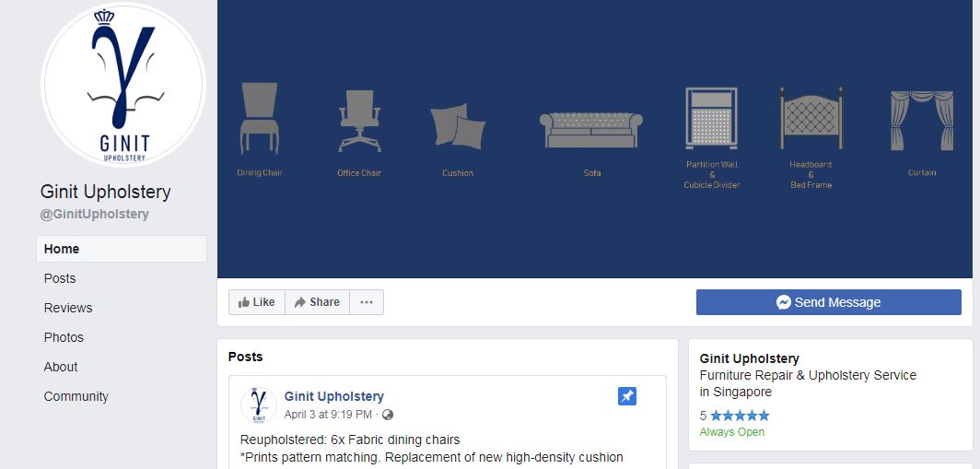This screenshot has width=980, height=469.
Task: Click the Dining Chair icon in the cover
Action: pyautogui.click(x=260, y=118)
